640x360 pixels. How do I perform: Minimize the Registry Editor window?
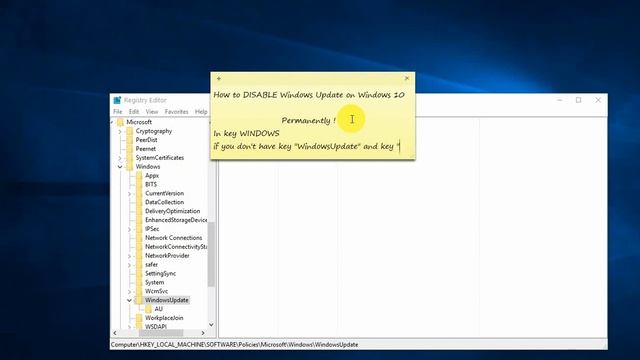560,100
